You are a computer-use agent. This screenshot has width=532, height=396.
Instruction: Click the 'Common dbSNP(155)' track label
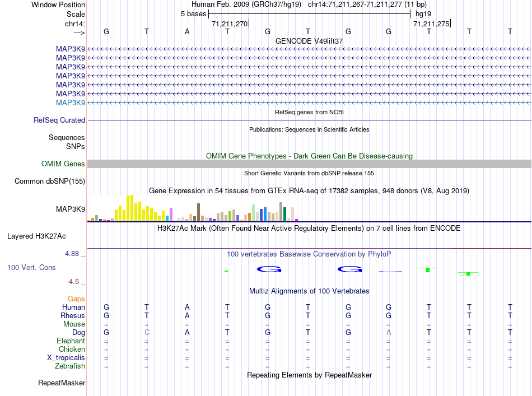pyautogui.click(x=50, y=181)
